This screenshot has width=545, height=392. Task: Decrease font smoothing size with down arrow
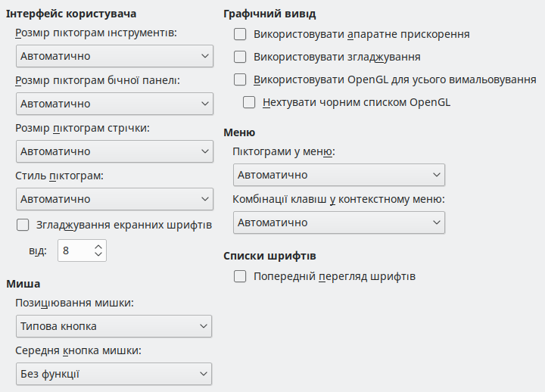point(98,255)
